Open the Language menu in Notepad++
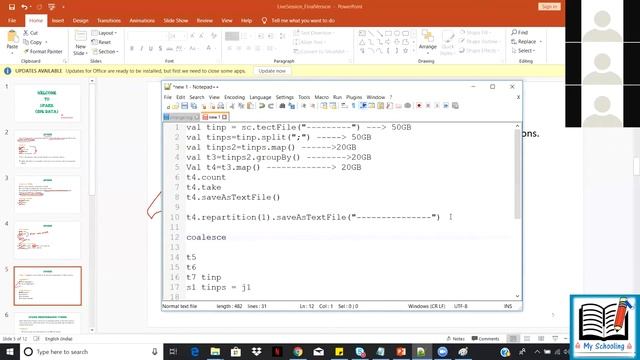The height and width of the screenshot is (360, 640). 260,97
